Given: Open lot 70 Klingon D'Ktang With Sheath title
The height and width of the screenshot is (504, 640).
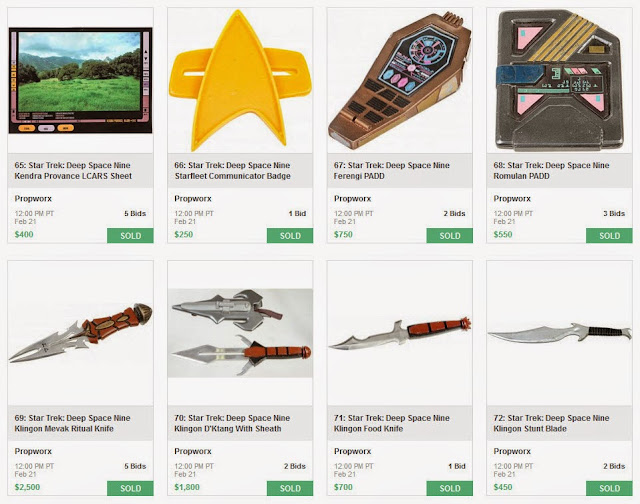Looking at the screenshot, I should click(x=232, y=423).
